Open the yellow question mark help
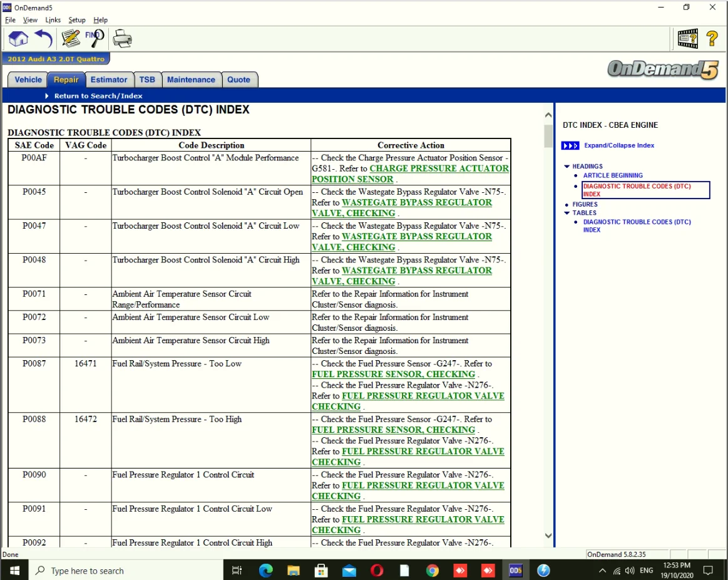Screen dimensions: 728x580 [712, 39]
